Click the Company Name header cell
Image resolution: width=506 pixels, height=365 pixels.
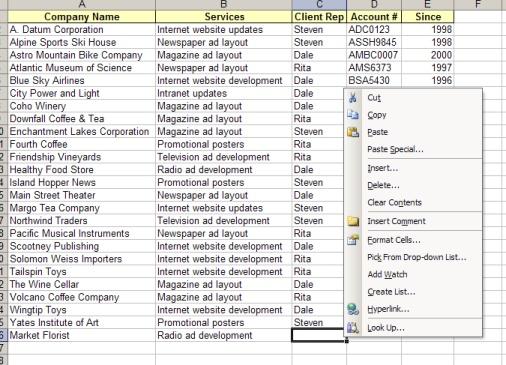pyautogui.click(x=82, y=17)
